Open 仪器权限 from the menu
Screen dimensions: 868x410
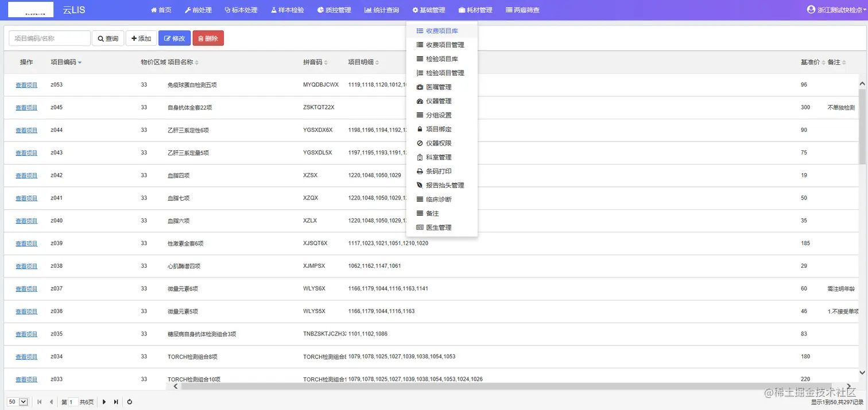point(441,143)
